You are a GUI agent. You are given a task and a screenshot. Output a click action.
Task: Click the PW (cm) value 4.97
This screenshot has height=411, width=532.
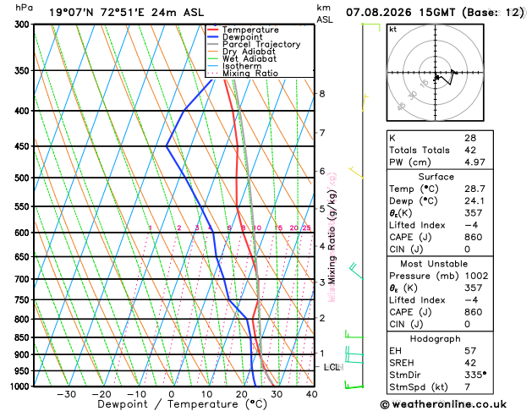click(474, 162)
